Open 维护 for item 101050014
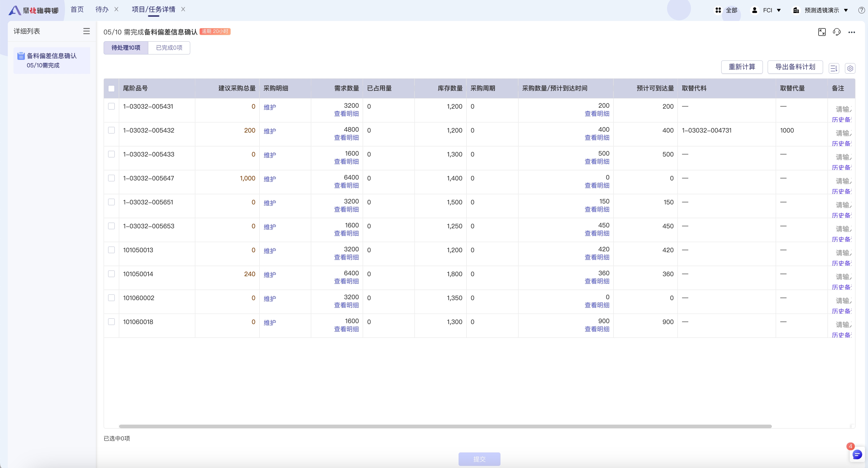The height and width of the screenshot is (468, 868). [270, 275]
